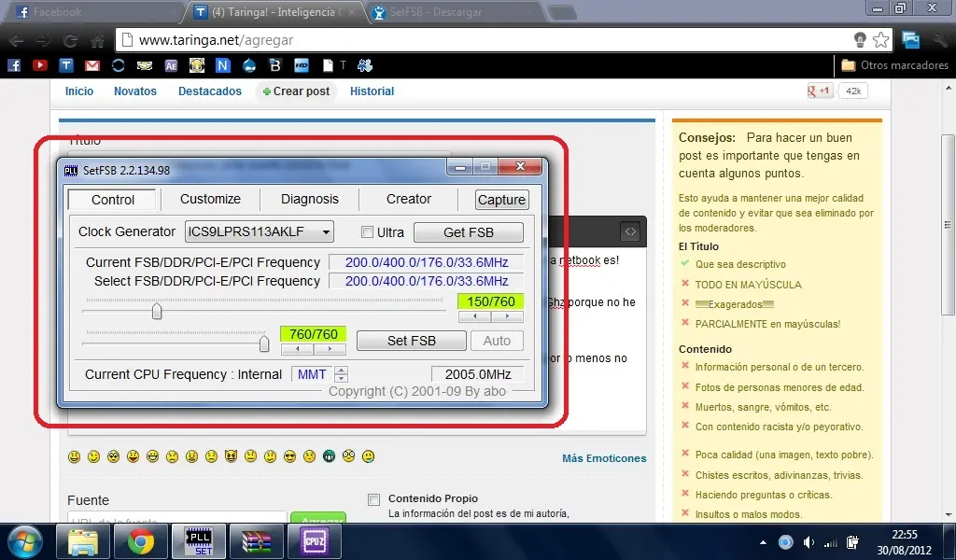Click the blue screen extension icon
Viewport: 956px width, 560px height.
[x=911, y=40]
